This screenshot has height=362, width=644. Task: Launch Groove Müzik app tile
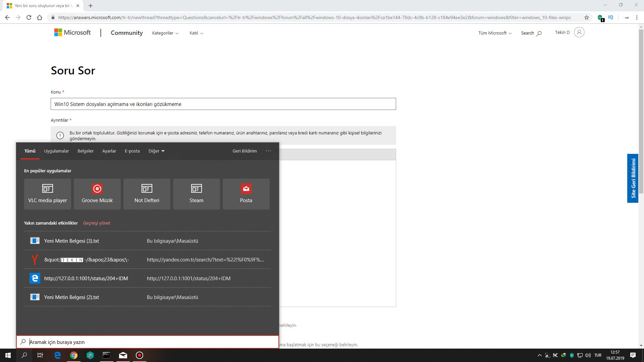click(x=97, y=194)
